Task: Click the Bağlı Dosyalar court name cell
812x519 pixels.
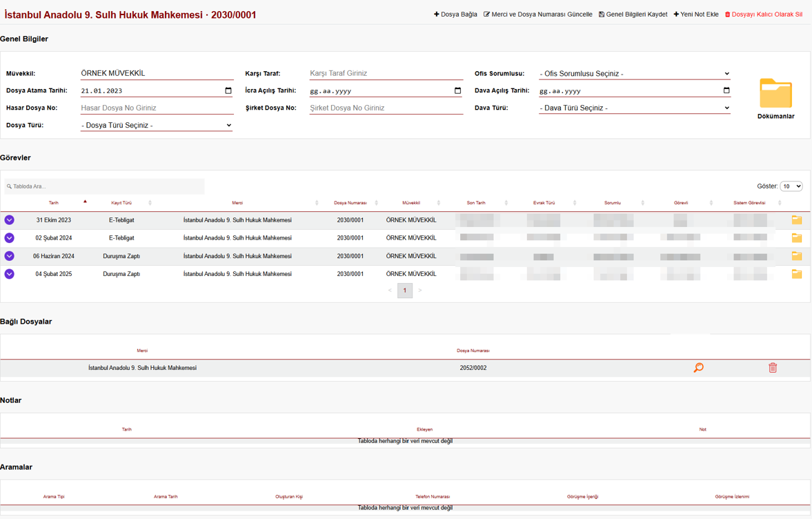Action: tap(142, 368)
